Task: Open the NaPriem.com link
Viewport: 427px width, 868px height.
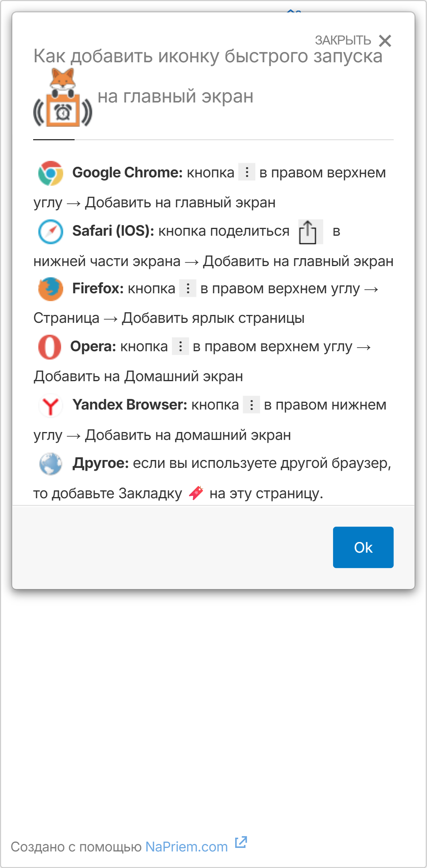Action: tap(187, 846)
